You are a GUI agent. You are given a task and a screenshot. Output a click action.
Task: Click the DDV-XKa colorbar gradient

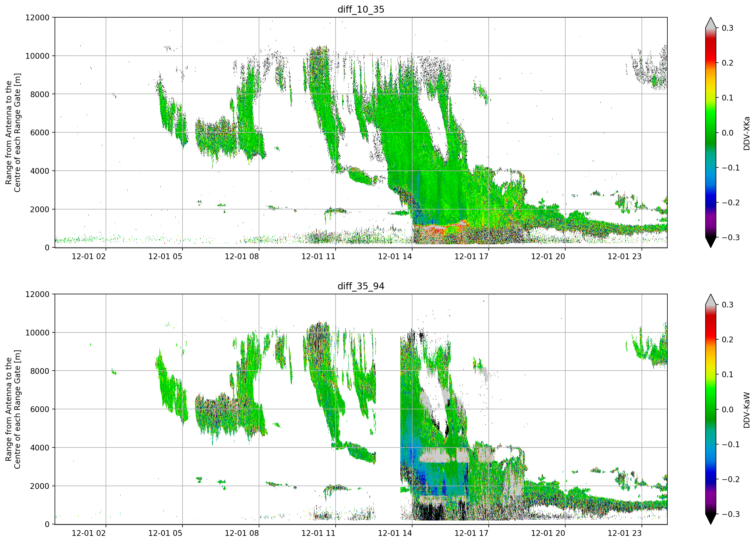coord(711,132)
